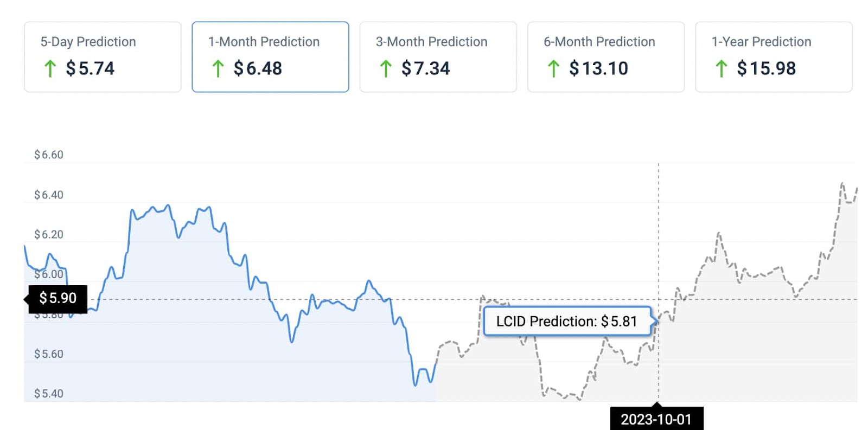
Task: Click the LCID Prediction $5.81 tooltip
Action: [566, 322]
